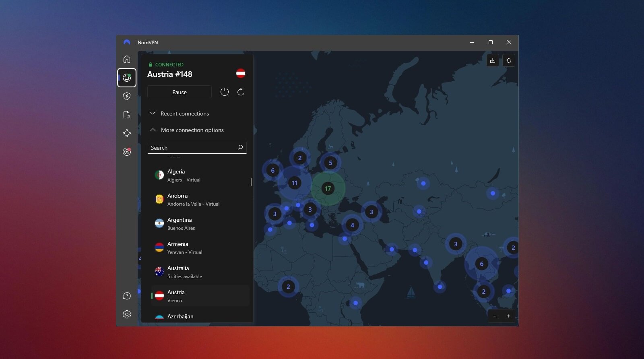Viewport: 644px width, 359px height.
Task: Open the help chat icon
Action: coord(127,296)
